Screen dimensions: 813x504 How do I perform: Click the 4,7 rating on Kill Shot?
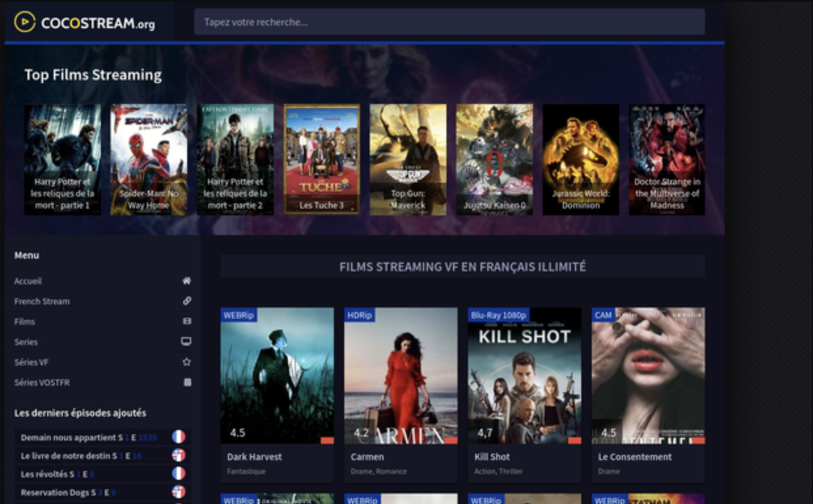(484, 433)
